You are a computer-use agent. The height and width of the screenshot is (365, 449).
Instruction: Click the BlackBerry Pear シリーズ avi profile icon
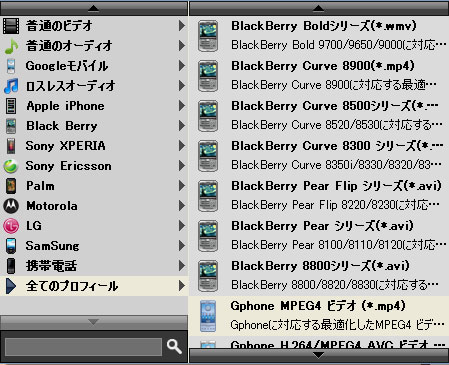208,236
